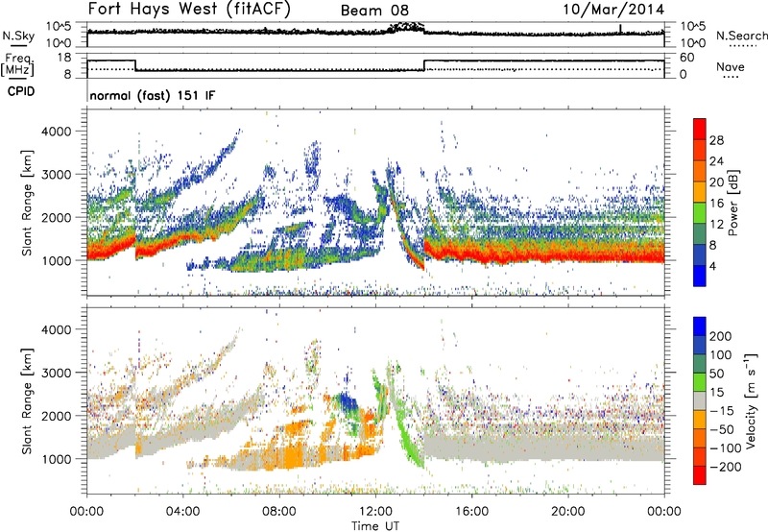The height and width of the screenshot is (532, 768).
Task: Click the 'Velocity [m s-1]' colorbar label
Action: 751,400
